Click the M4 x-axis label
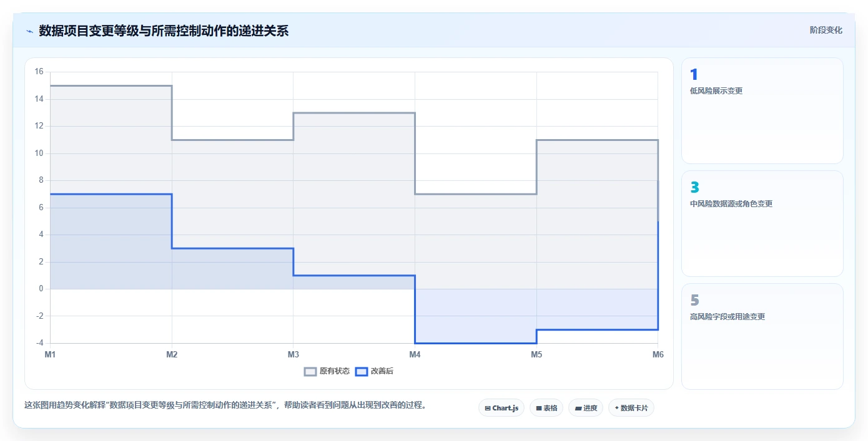 (x=415, y=354)
